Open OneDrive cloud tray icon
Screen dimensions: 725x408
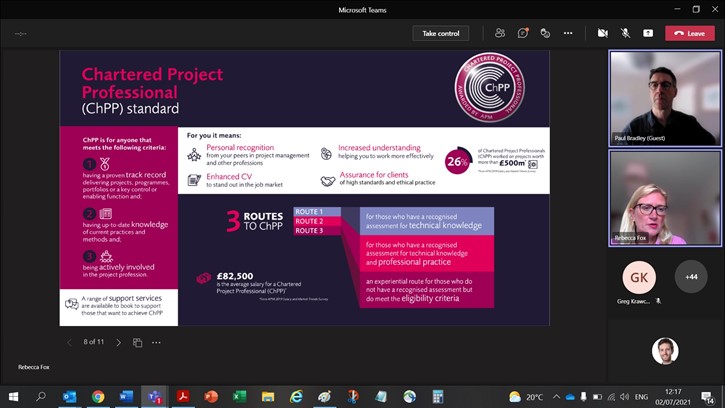(x=570, y=397)
